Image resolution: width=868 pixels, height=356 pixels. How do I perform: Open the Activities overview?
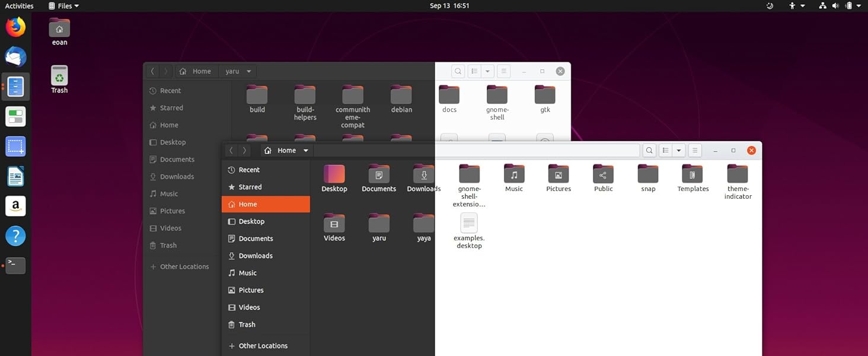coord(19,6)
